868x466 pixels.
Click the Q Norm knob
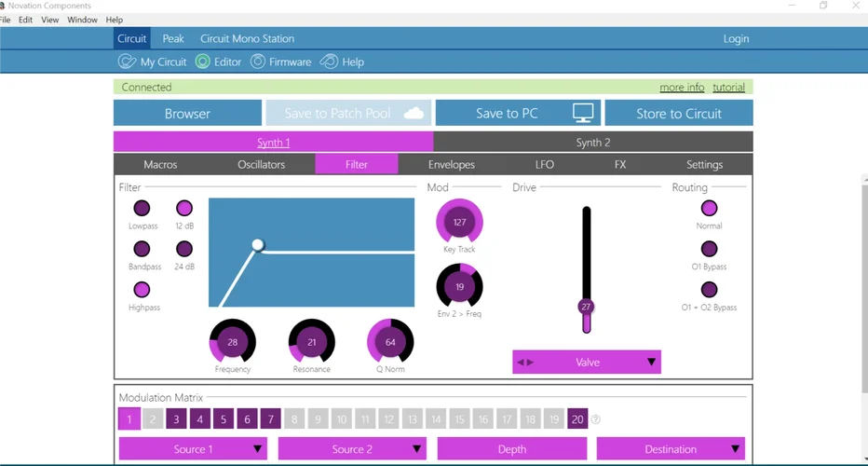(390, 342)
